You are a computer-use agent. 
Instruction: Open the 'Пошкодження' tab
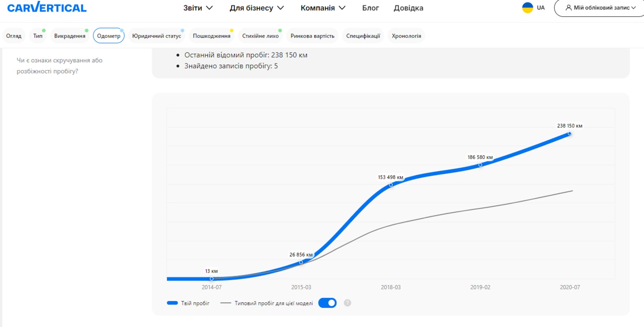tap(211, 36)
